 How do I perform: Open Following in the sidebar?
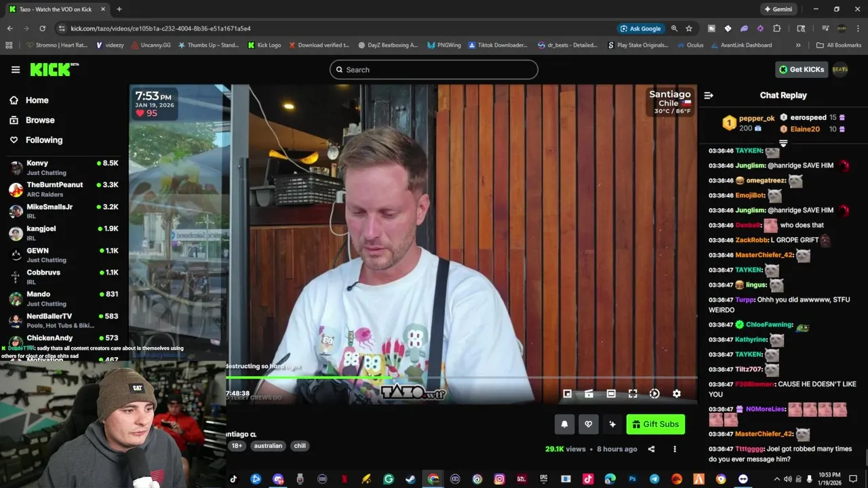[x=44, y=140]
